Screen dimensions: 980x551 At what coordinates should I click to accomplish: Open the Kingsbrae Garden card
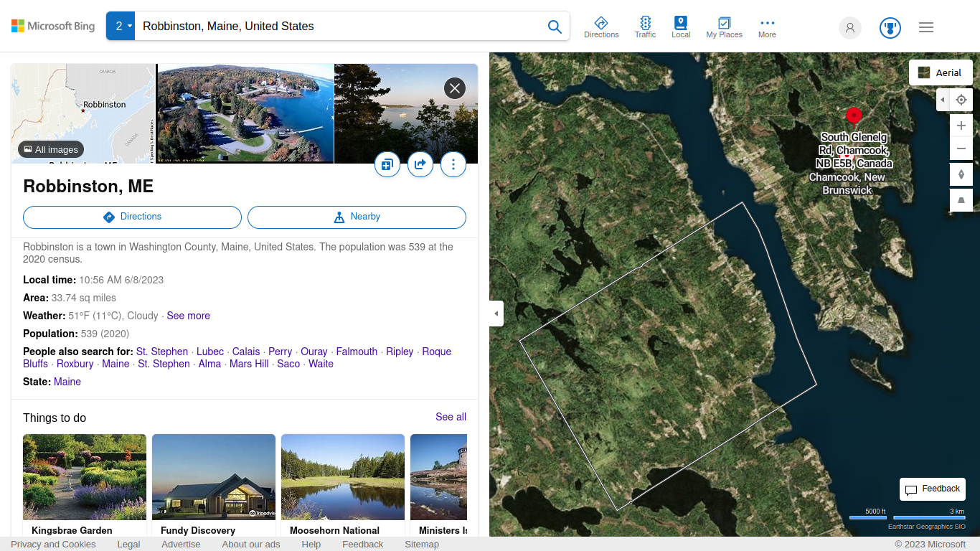[x=85, y=485]
